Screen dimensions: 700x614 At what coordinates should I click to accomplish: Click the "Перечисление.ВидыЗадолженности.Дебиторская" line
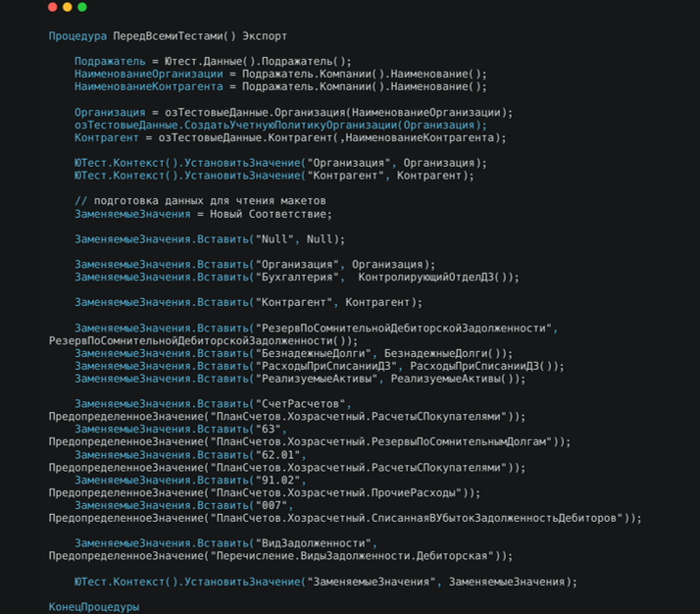point(280,556)
